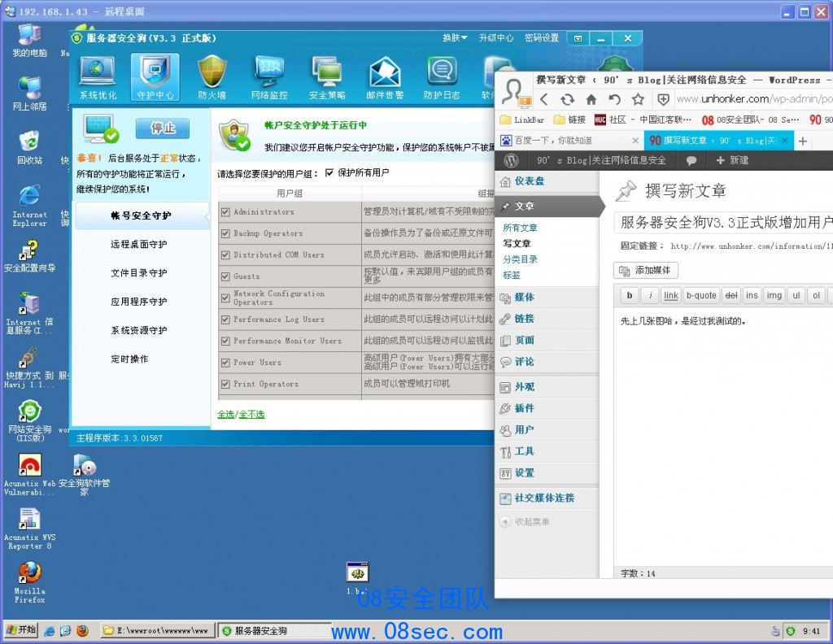
Task: Select 帐号安全守护 in the left menu
Action: tap(142, 215)
